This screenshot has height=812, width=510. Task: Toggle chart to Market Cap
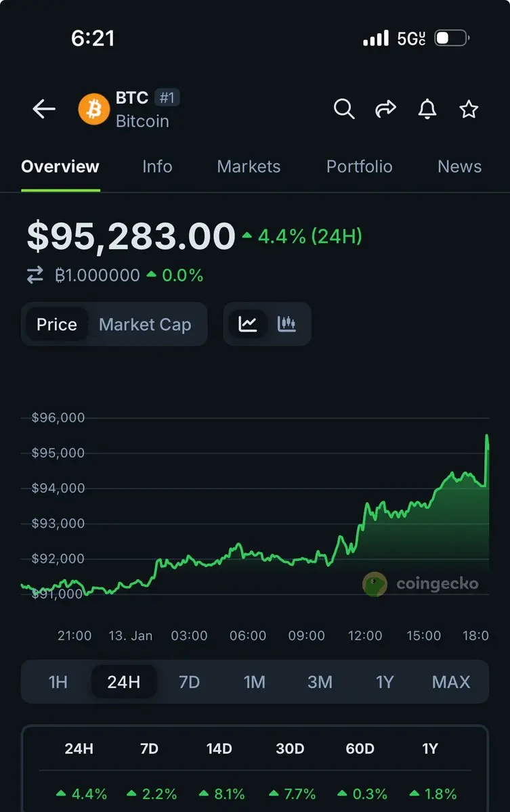pos(145,325)
